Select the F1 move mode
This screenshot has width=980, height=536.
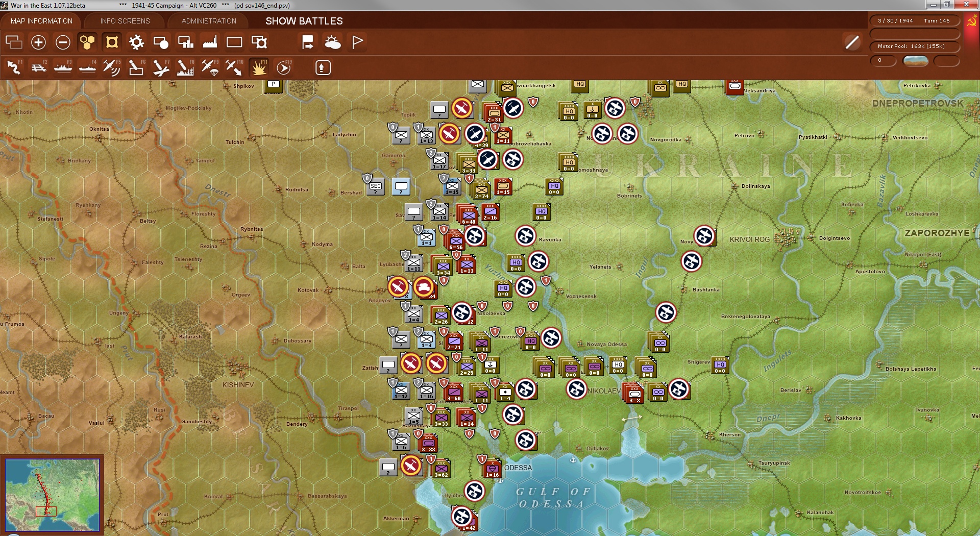tap(14, 67)
